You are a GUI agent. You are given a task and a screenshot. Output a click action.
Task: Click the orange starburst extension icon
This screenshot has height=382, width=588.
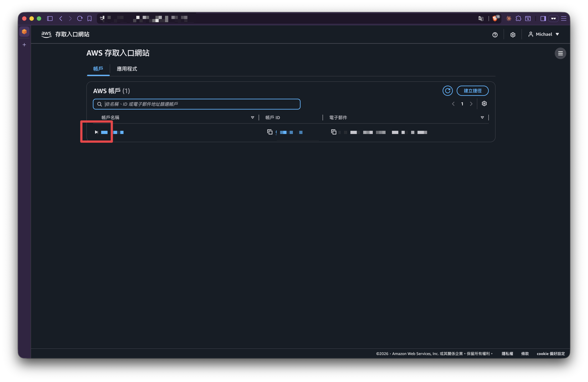click(x=509, y=19)
